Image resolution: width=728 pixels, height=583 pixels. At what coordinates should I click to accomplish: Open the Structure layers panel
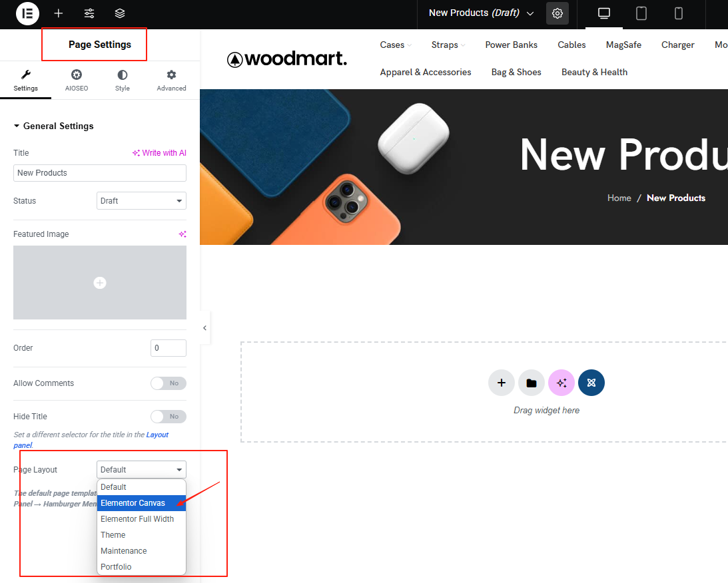pos(119,13)
